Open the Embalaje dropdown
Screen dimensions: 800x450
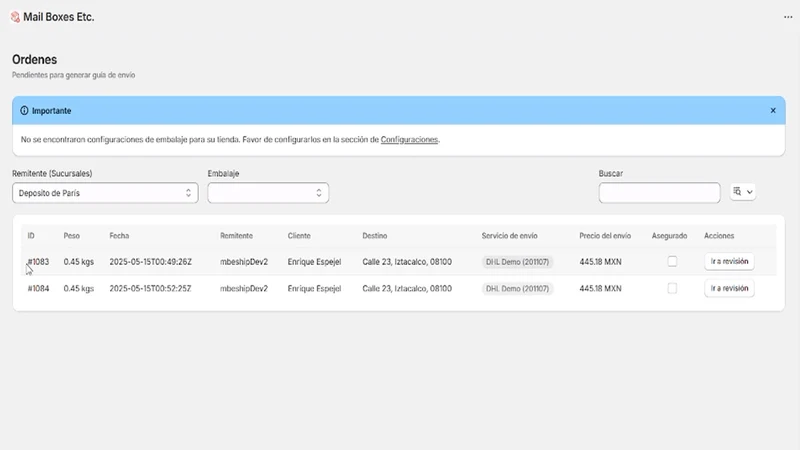(268, 193)
